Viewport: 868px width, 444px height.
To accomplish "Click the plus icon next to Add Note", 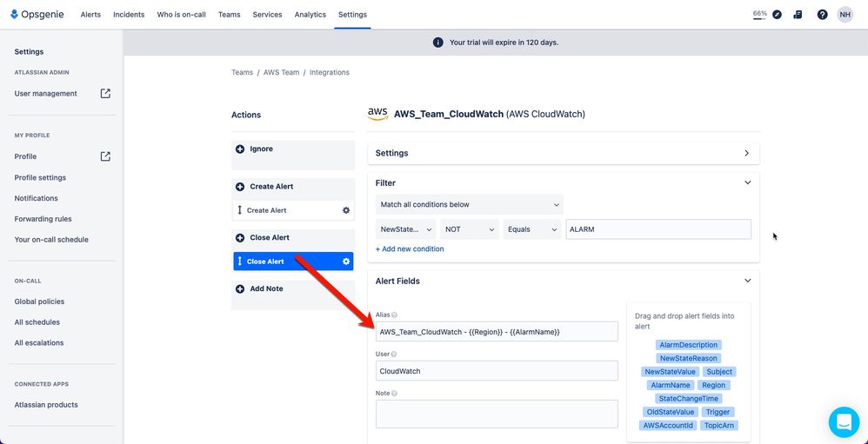I will pos(240,289).
